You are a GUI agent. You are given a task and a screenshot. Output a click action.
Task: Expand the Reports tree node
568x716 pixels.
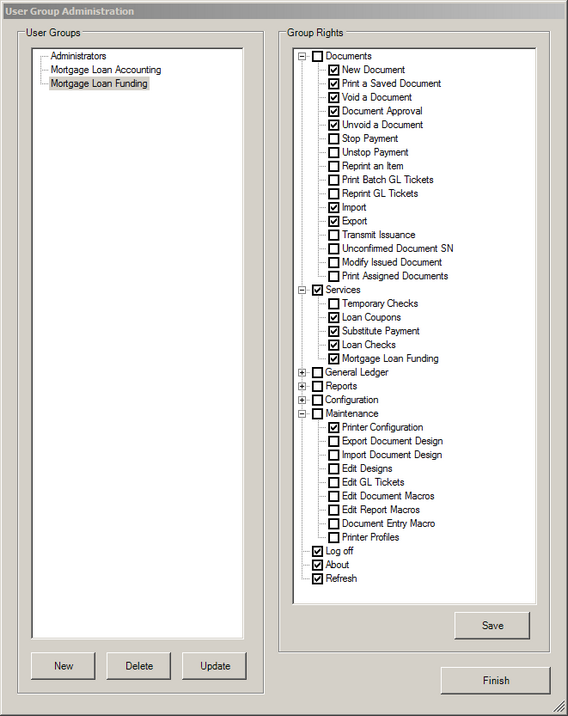click(302, 386)
